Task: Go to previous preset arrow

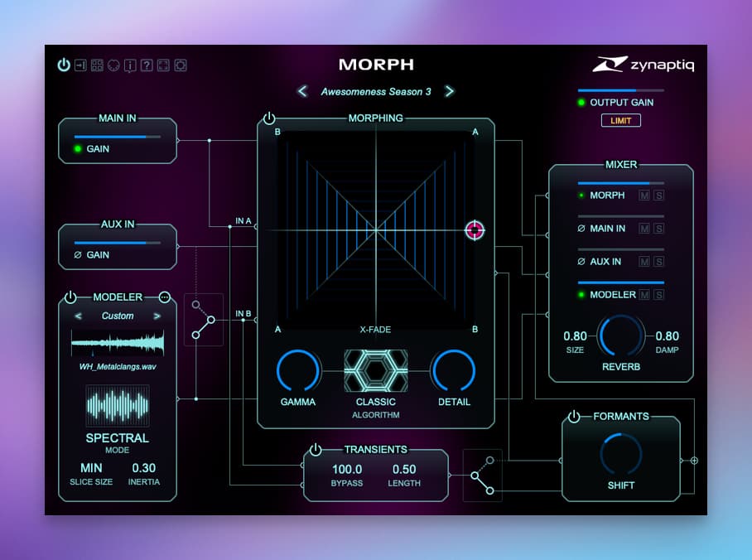Action: pos(302,91)
